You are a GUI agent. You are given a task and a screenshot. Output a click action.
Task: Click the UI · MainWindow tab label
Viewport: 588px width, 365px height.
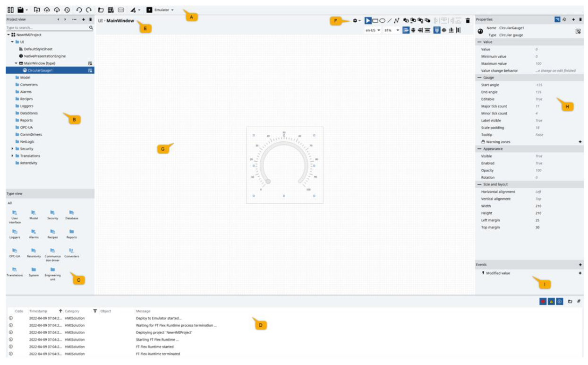click(x=116, y=21)
